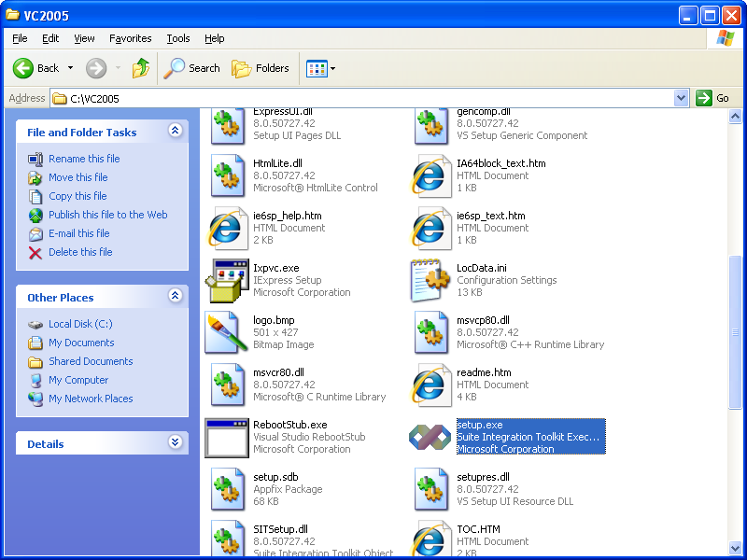Expand the Address bar dropdown arrow
The image size is (747, 560).
pyautogui.click(x=681, y=98)
